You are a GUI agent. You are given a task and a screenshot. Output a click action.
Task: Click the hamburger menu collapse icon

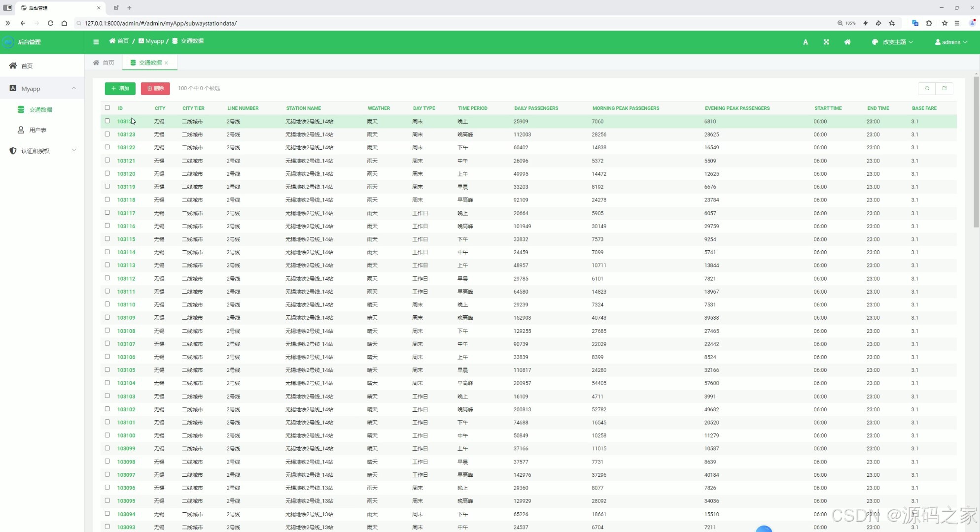coord(96,42)
